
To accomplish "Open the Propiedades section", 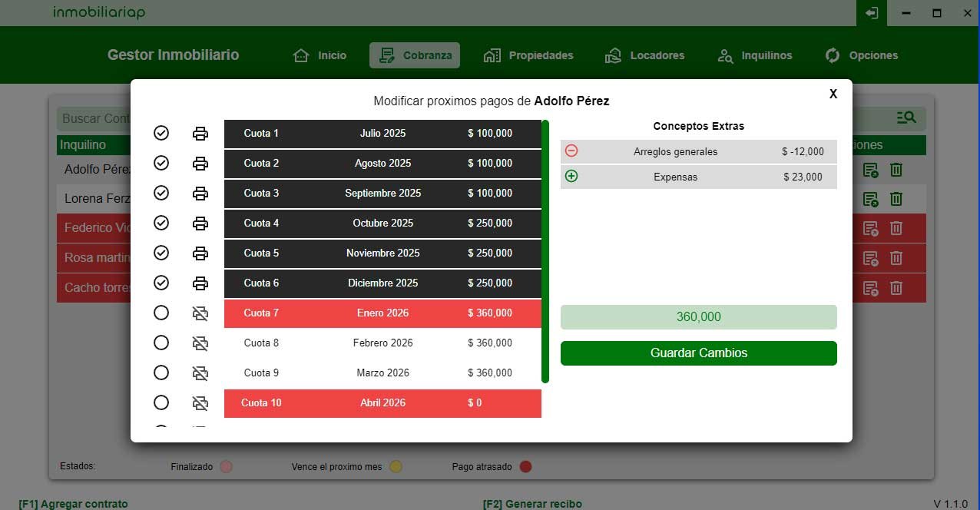I will (529, 55).
